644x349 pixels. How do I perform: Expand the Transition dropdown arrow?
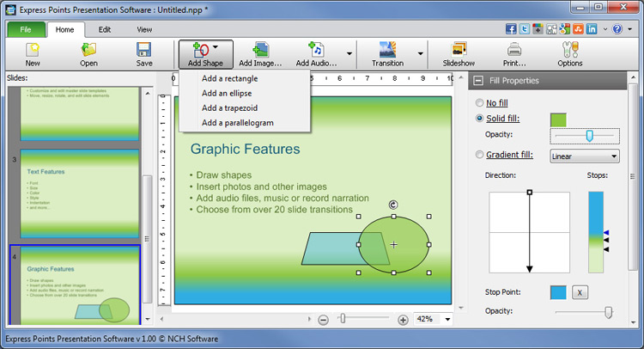[421, 54]
